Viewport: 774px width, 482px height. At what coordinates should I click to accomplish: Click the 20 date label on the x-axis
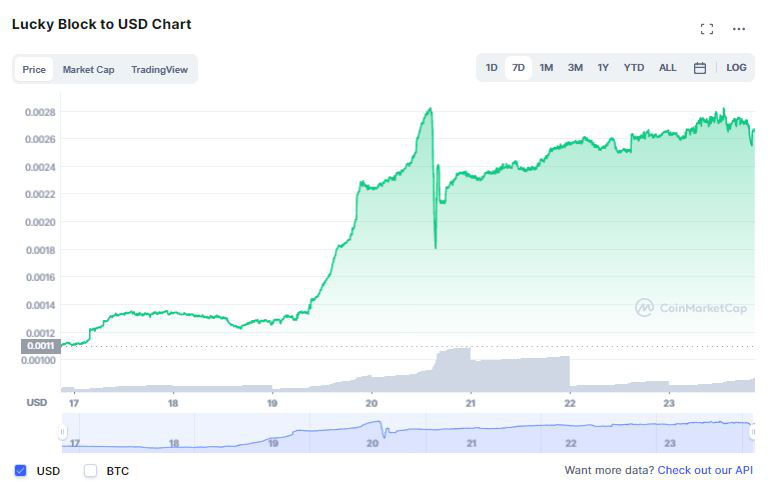(x=371, y=403)
